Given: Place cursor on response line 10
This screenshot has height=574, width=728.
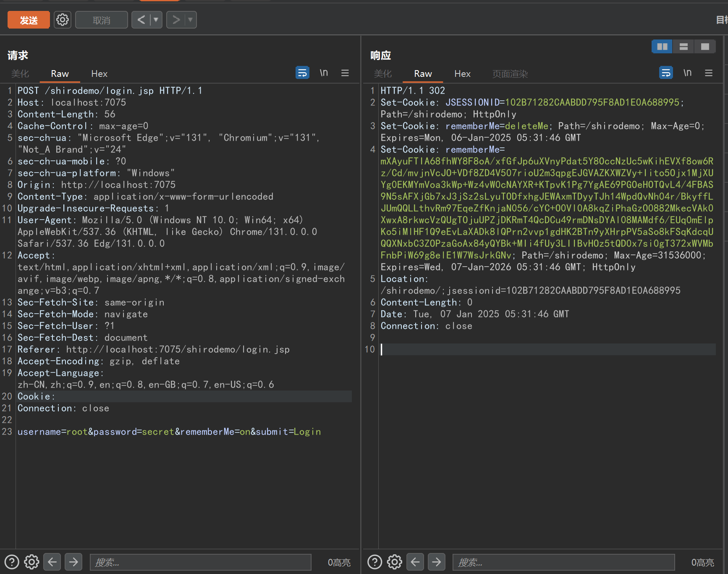Looking at the screenshot, I should point(548,349).
